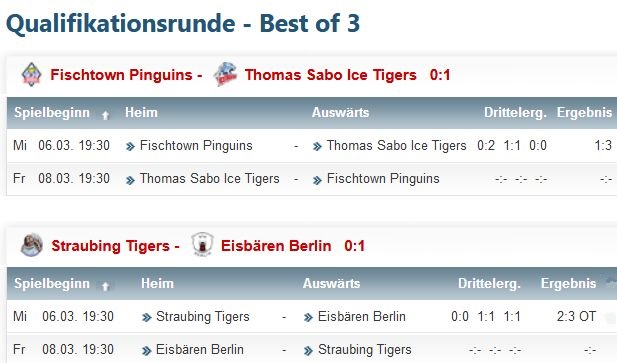This screenshot has height=363, width=617.
Task: Click the Fischtown Pinguins team logo
Action: pos(31,74)
